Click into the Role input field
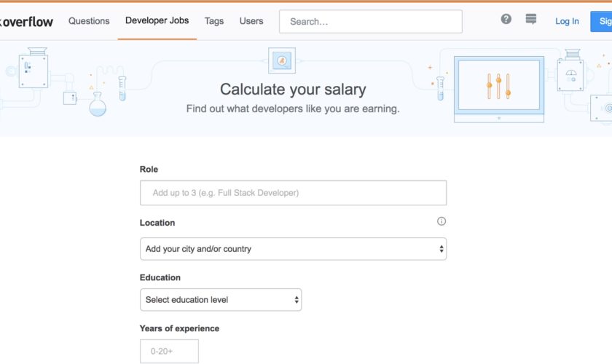Viewport: 612px width, 364px height. click(293, 193)
